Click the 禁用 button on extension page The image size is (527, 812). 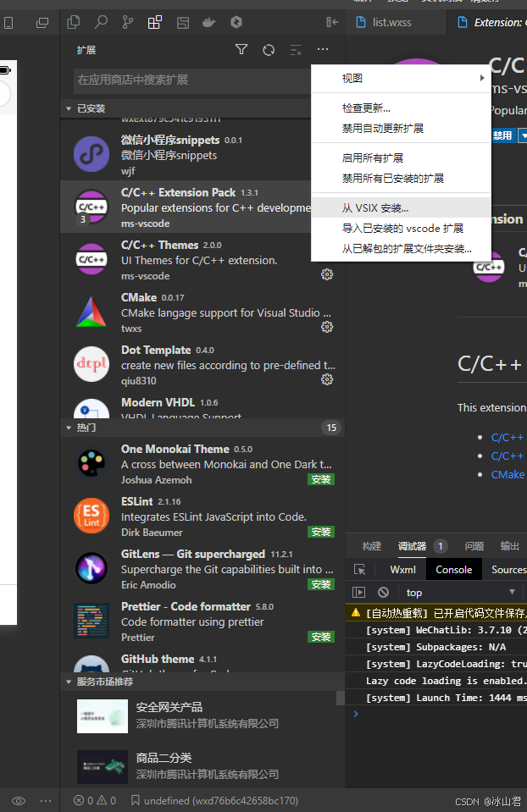503,135
